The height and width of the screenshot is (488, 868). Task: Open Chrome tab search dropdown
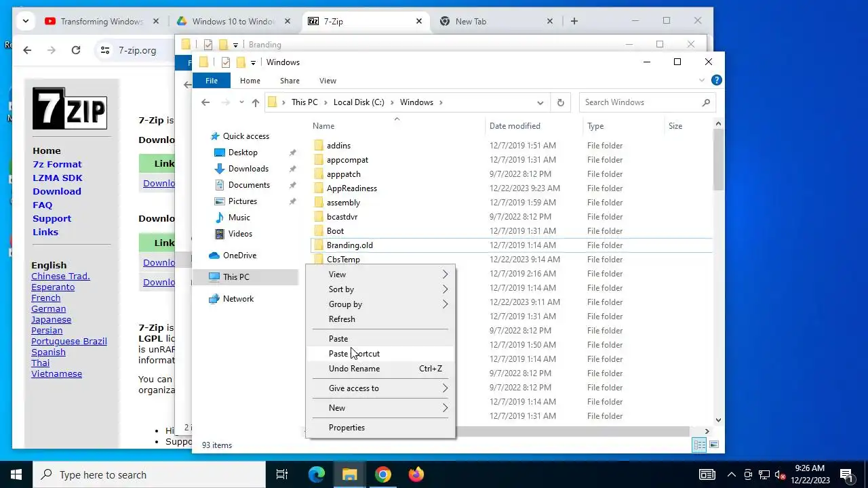point(26,21)
